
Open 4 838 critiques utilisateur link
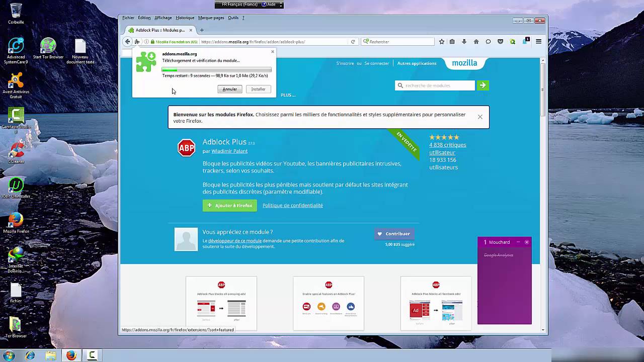447,148
